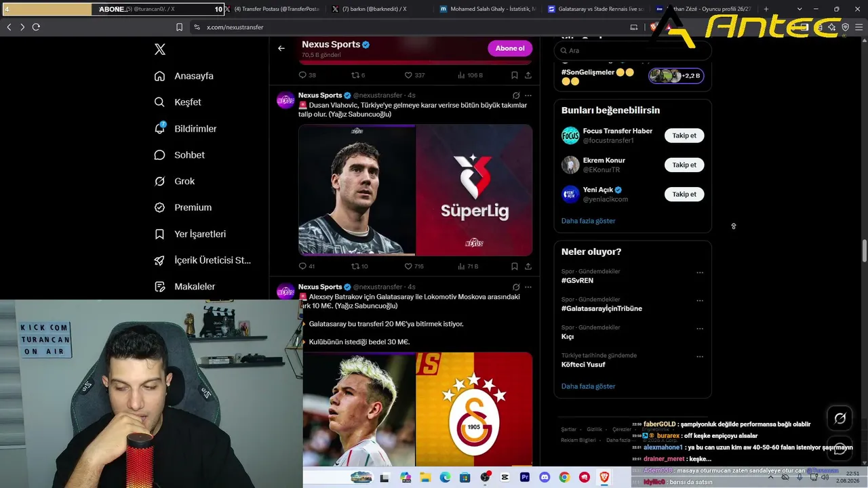The width and height of the screenshot is (868, 488).
Task: Open Yer İşaretleri bookmarks icon
Action: [160, 234]
